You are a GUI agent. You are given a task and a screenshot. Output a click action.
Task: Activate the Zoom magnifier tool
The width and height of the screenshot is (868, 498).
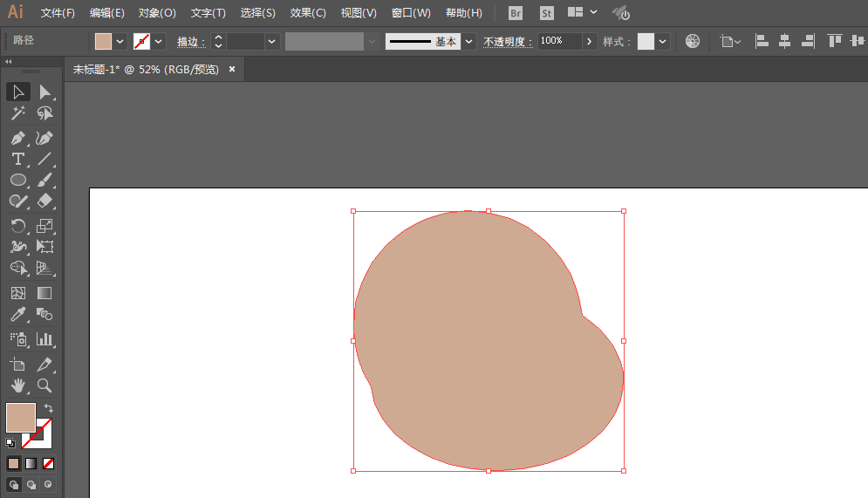pos(44,385)
